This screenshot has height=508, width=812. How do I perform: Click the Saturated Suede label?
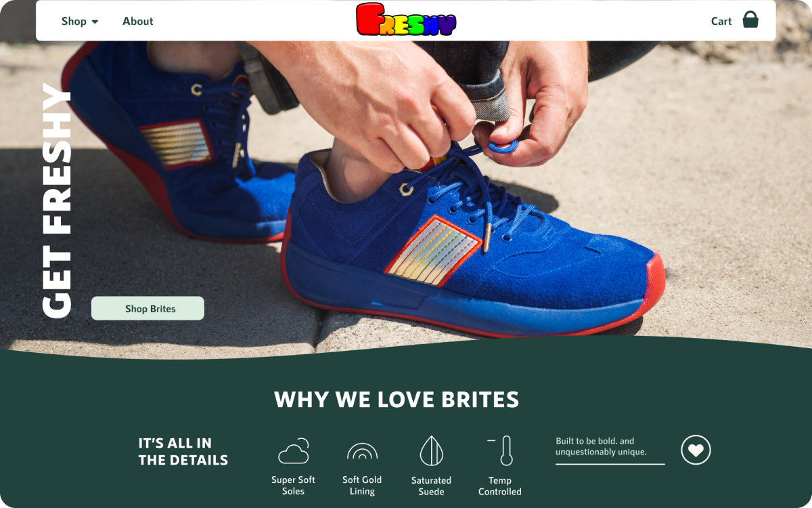point(431,486)
